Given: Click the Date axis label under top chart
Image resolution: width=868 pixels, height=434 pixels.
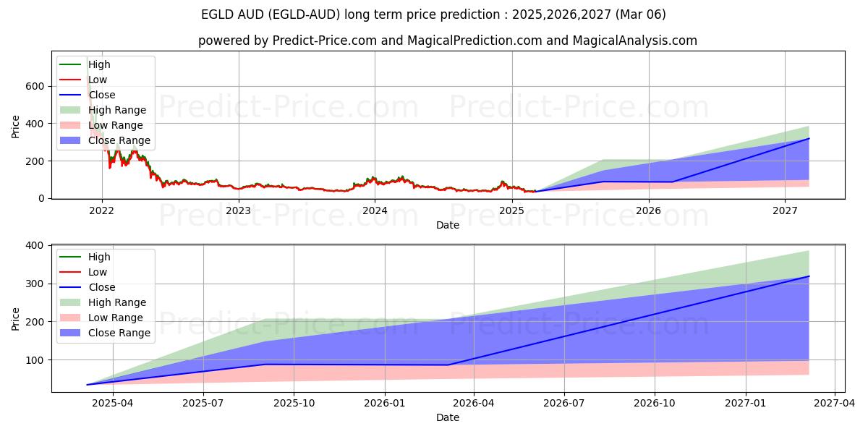Looking at the screenshot, I should click(x=448, y=225).
